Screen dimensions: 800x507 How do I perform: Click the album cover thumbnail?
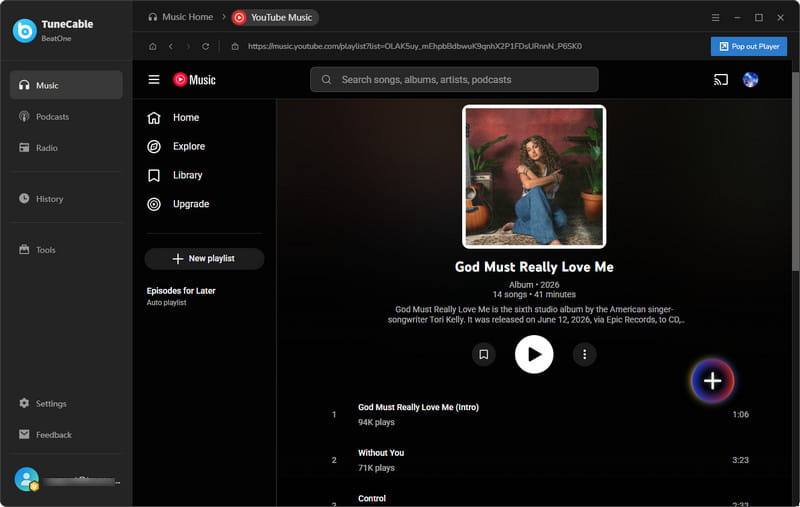pos(534,176)
